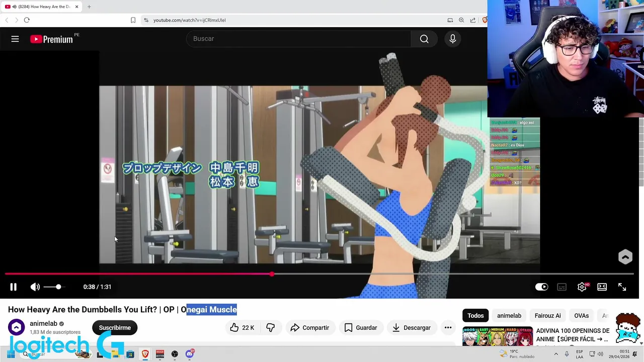Close the How Heavy Are the Dumbbells tab
The height and width of the screenshot is (362, 644).
(x=76, y=7)
